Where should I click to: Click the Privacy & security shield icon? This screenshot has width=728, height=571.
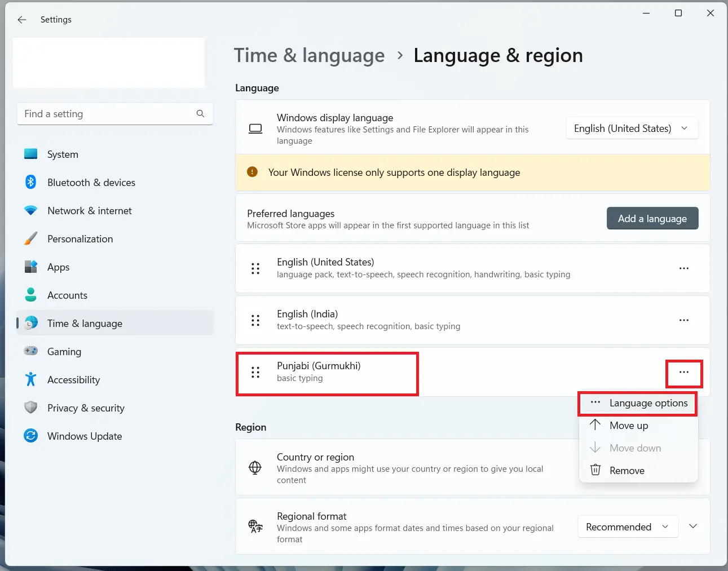31,408
